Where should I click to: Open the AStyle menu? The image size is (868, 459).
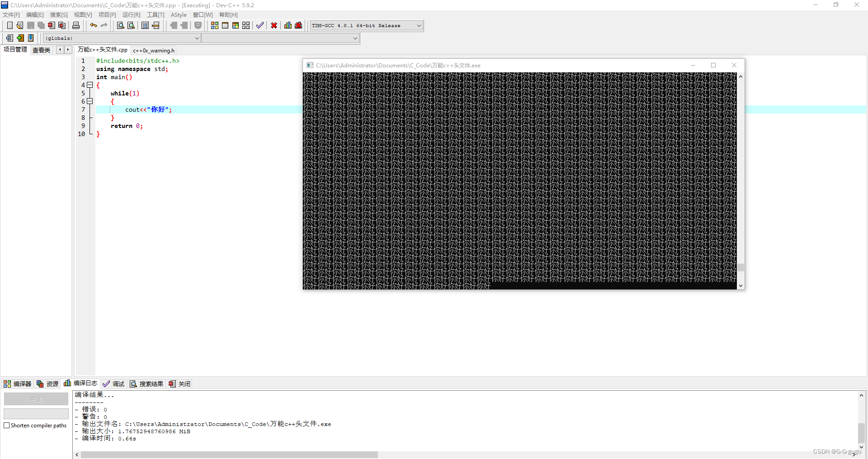[179, 15]
